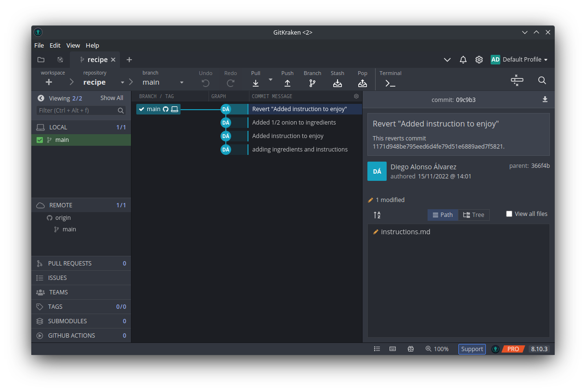Viewport: 586px width, 392px height.
Task: Click the Redo toolbar icon
Action: coord(231,83)
